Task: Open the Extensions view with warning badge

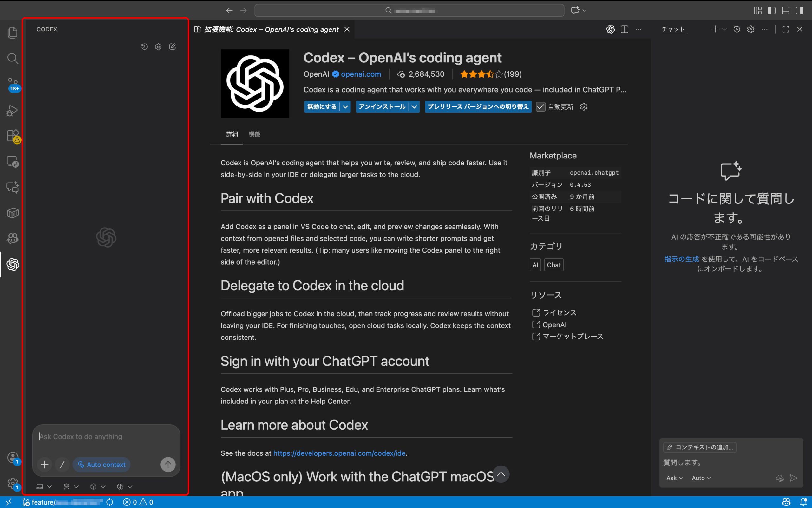Action: coord(13,136)
